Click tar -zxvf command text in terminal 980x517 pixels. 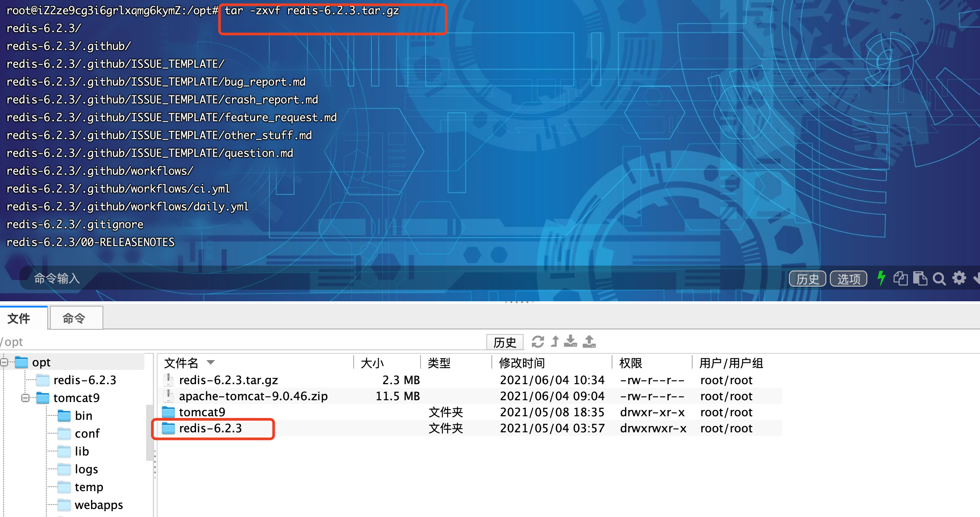312,10
